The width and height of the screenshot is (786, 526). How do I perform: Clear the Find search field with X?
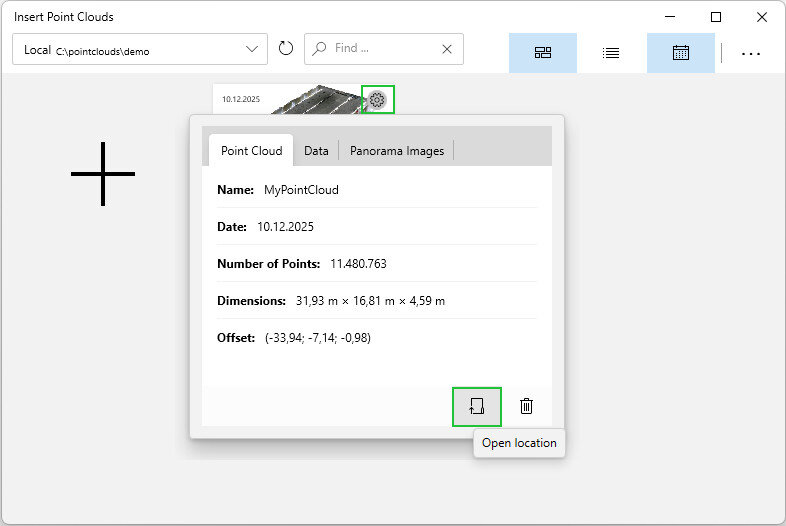(x=447, y=49)
